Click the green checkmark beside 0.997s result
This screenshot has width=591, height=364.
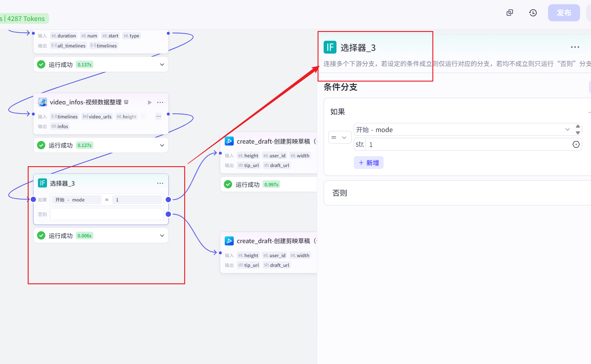pyautogui.click(x=228, y=184)
